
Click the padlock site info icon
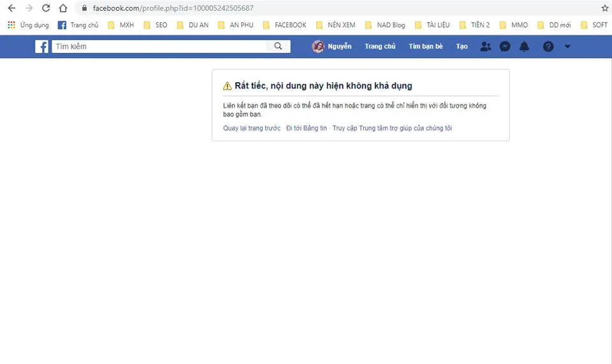point(84,8)
